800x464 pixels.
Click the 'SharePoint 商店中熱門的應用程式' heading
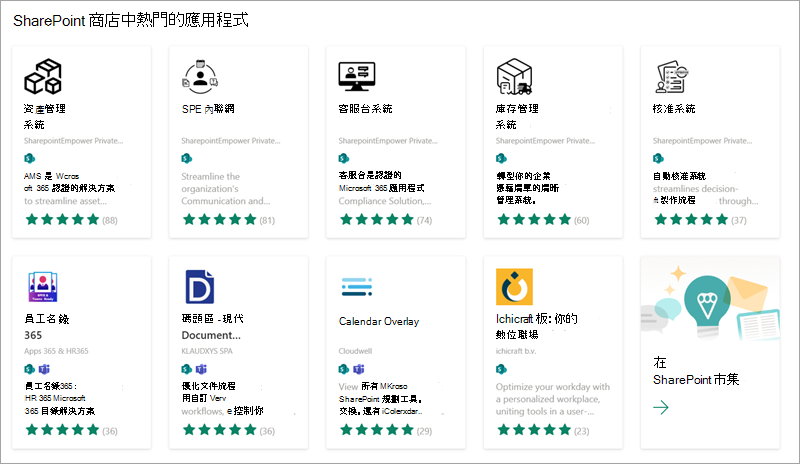[x=131, y=20]
